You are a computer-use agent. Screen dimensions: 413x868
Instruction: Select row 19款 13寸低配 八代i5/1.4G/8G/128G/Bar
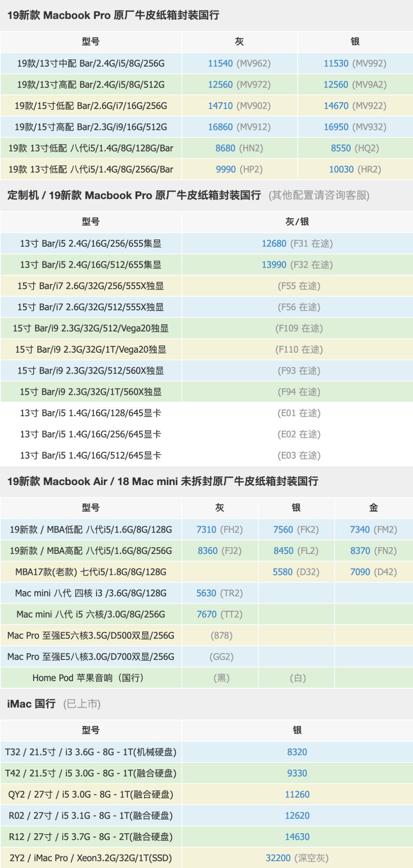tap(206, 148)
